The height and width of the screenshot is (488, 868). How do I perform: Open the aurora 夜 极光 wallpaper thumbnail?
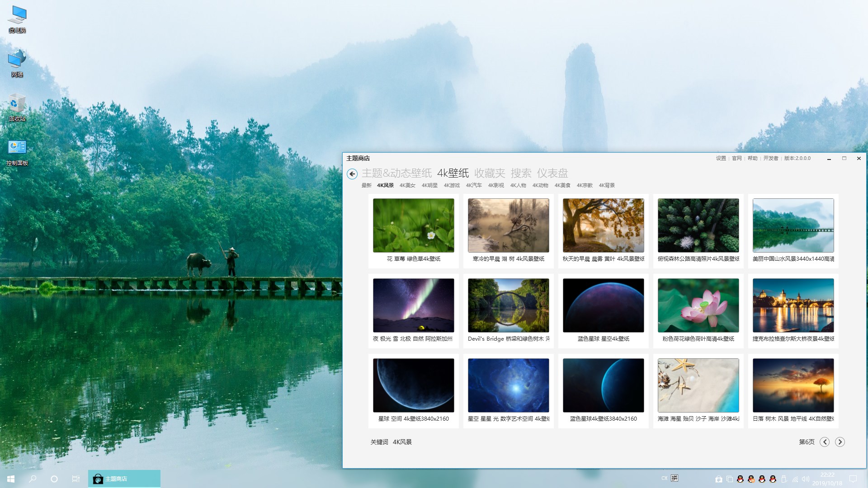click(x=413, y=305)
